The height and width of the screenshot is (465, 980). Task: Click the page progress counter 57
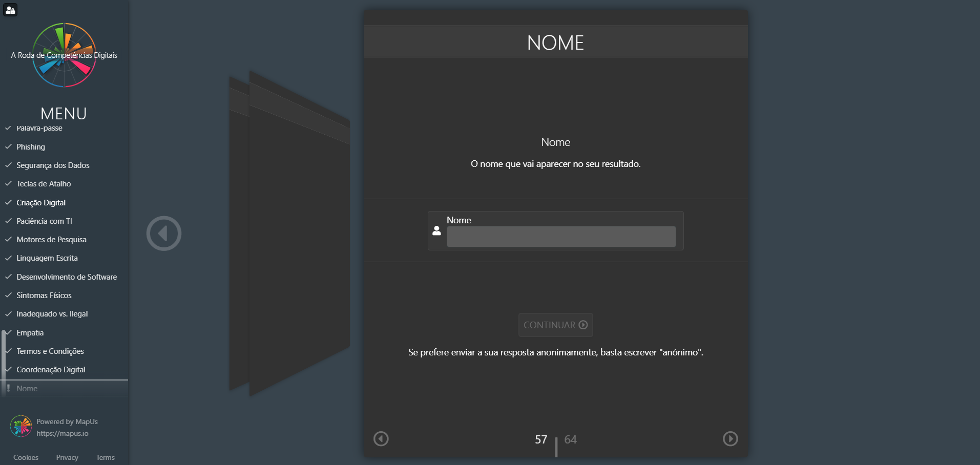pyautogui.click(x=541, y=439)
